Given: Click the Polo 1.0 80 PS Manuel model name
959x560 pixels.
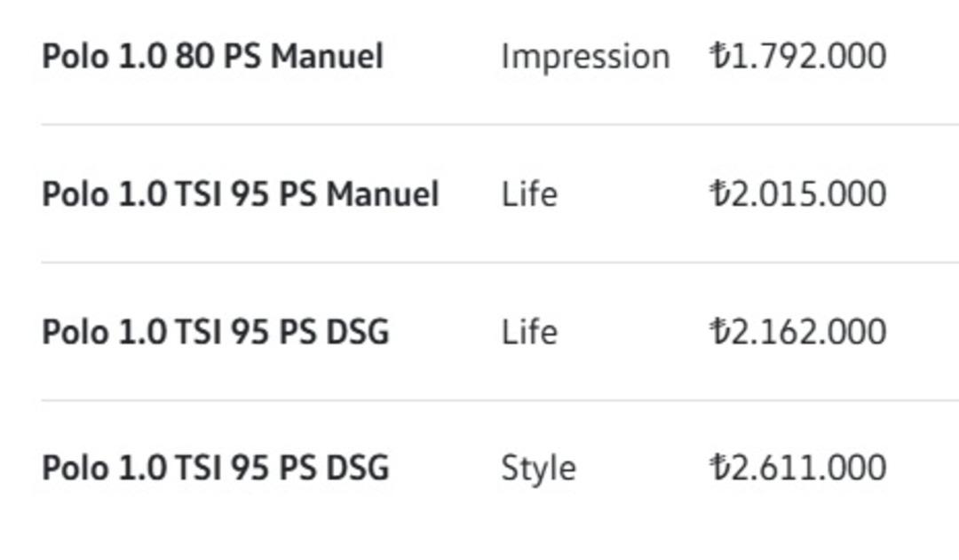Looking at the screenshot, I should [x=212, y=57].
